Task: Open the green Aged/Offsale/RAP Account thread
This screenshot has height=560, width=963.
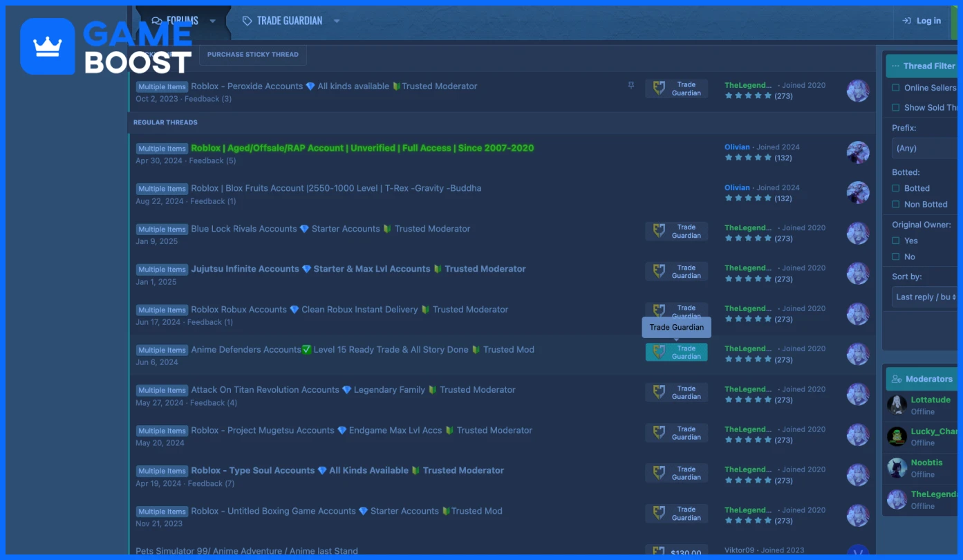Action: tap(362, 148)
